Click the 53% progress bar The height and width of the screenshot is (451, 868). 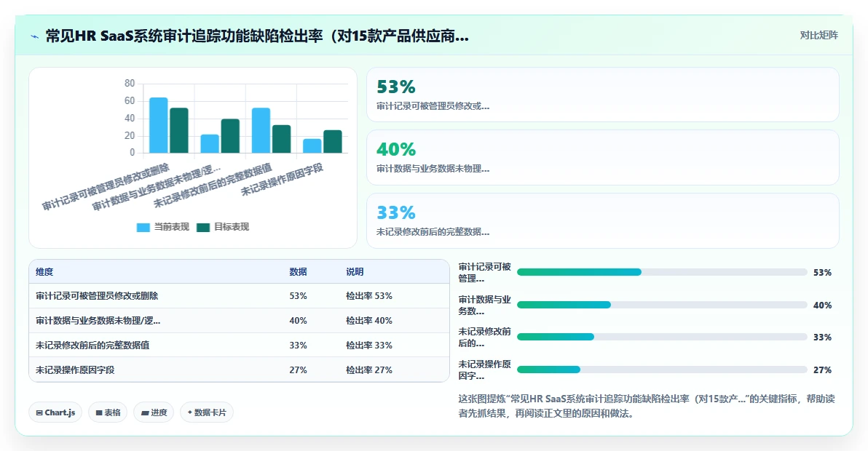point(662,272)
